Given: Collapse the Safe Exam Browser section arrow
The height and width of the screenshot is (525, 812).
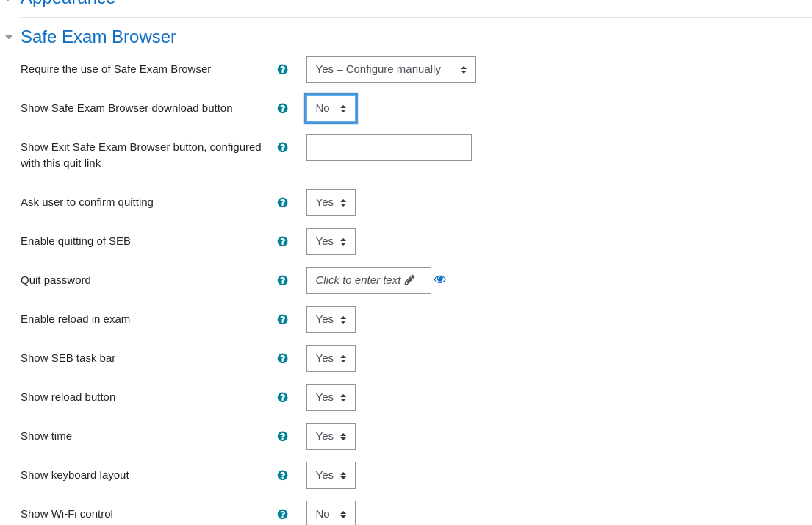Looking at the screenshot, I should coord(9,37).
